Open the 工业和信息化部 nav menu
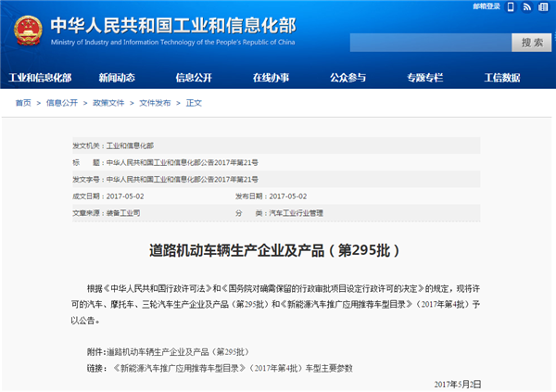The image size is (556, 392). coord(40,77)
